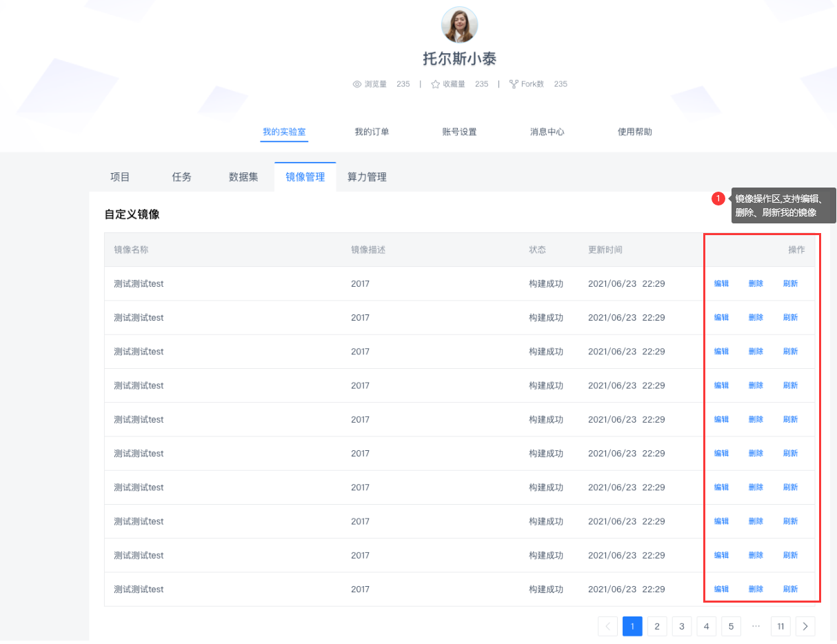Click the pagination ellipsis to jump pages
Viewport: 837px width, 644px height.
(x=756, y=626)
